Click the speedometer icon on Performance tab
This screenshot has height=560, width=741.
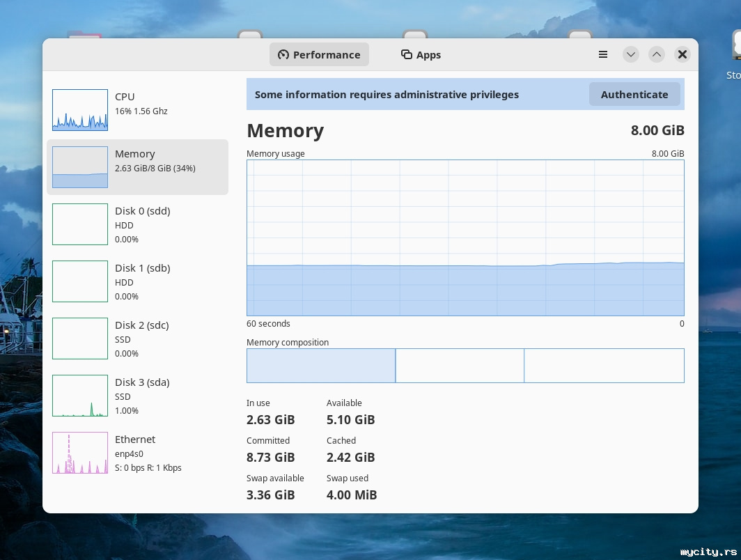[x=283, y=54]
